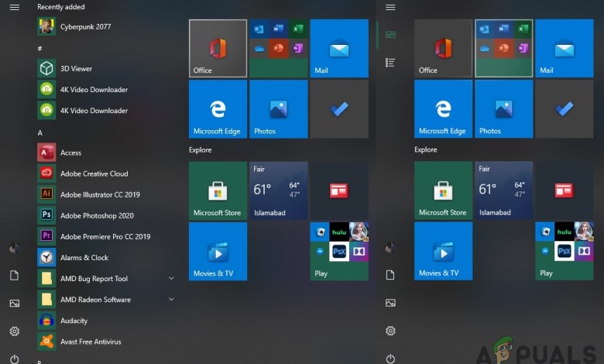
Task: Switch to Pinned tiles view in right Start menu
Action: (390, 35)
